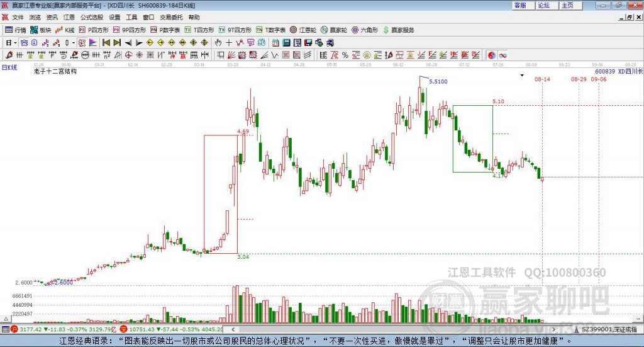Open the T数字表 table
The height and width of the screenshot is (347, 644).
[270, 30]
